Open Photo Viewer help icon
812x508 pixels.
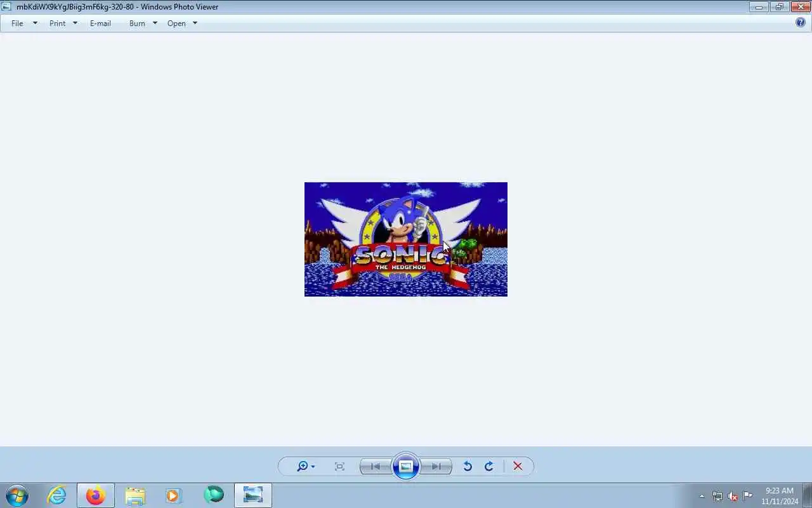pyautogui.click(x=801, y=22)
